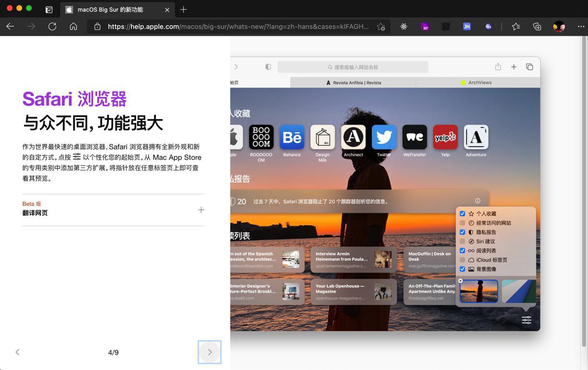Open the tab actions menu icon
The height and width of the screenshot is (370, 588).
(x=49, y=10)
